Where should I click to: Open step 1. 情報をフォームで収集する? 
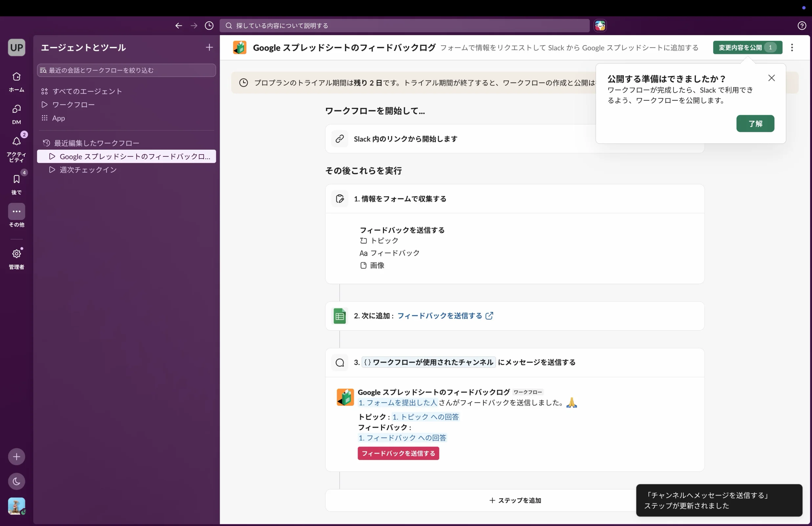(514, 199)
